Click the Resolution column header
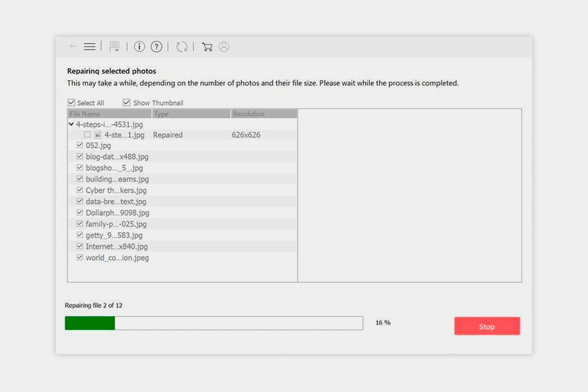Screen dimensions: 588x392 click(249, 113)
